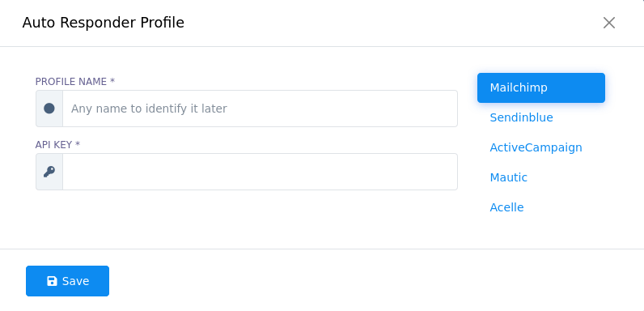This screenshot has height=311, width=644.
Task: Click the circle icon beside Profile Name field
Action: (49, 109)
